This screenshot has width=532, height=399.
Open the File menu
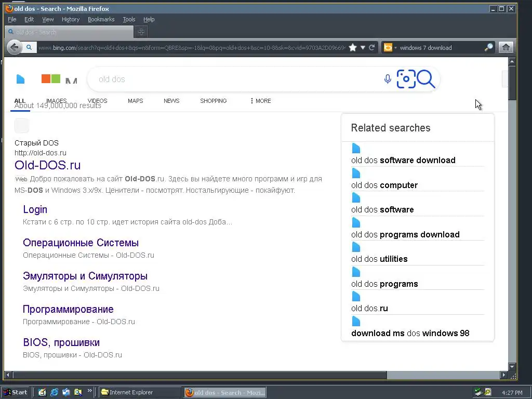12,19
